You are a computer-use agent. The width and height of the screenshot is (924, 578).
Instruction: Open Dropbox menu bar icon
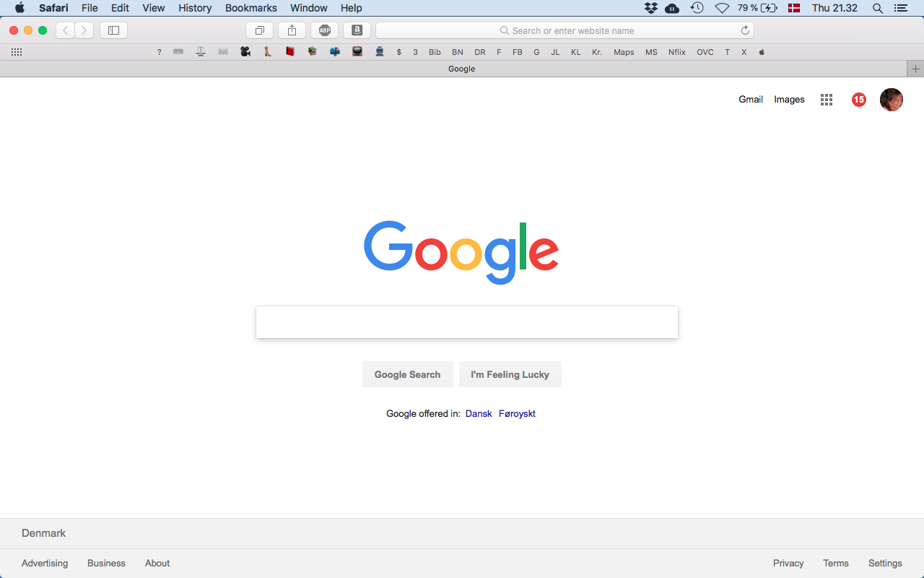[651, 8]
